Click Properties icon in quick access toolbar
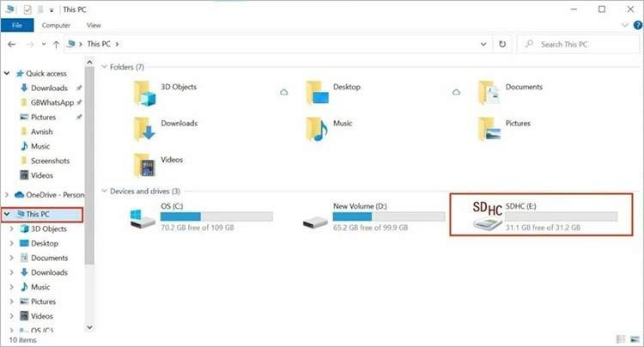Screen dimensions: 644x347 27,9
